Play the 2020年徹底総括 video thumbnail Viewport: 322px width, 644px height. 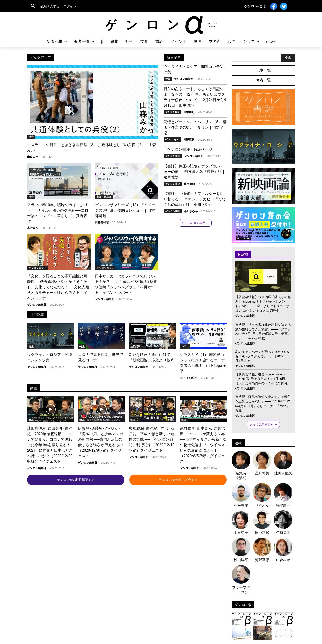click(x=50, y=409)
